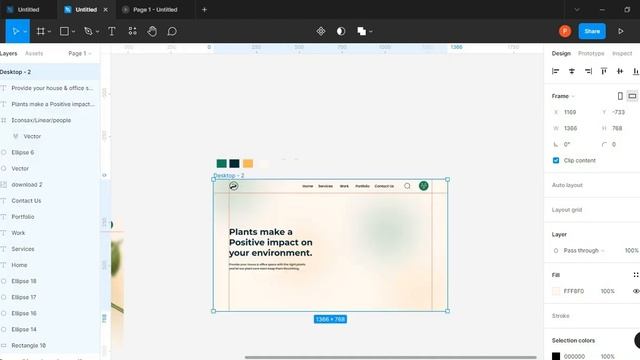Switch to Page 1 - Untitled tab
This screenshot has width=640, height=360.
155,9
